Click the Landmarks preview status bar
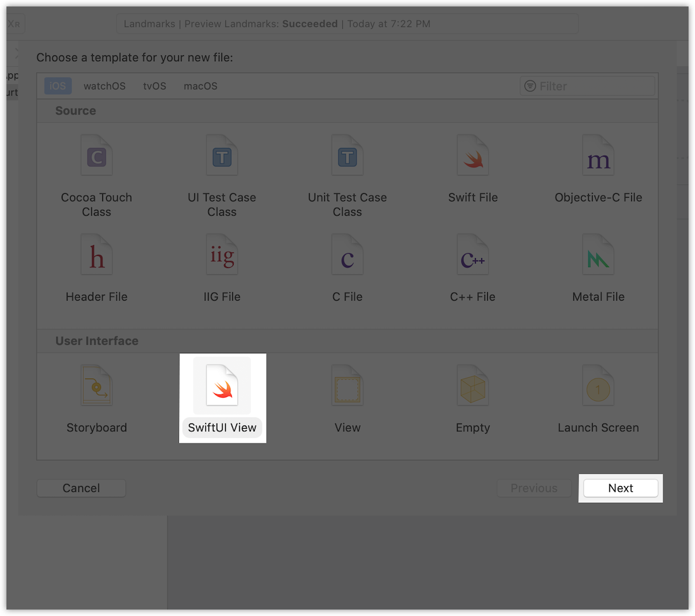The image size is (695, 616). click(x=347, y=24)
